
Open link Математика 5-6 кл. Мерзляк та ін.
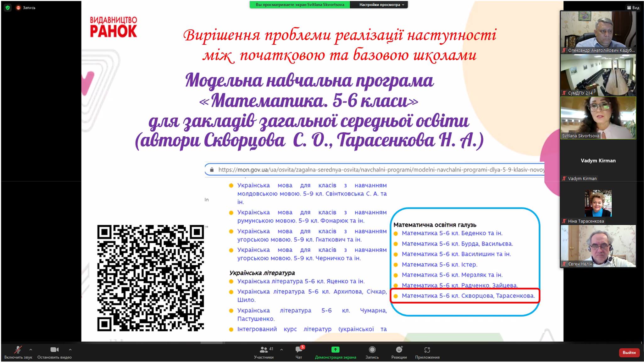[x=452, y=275]
